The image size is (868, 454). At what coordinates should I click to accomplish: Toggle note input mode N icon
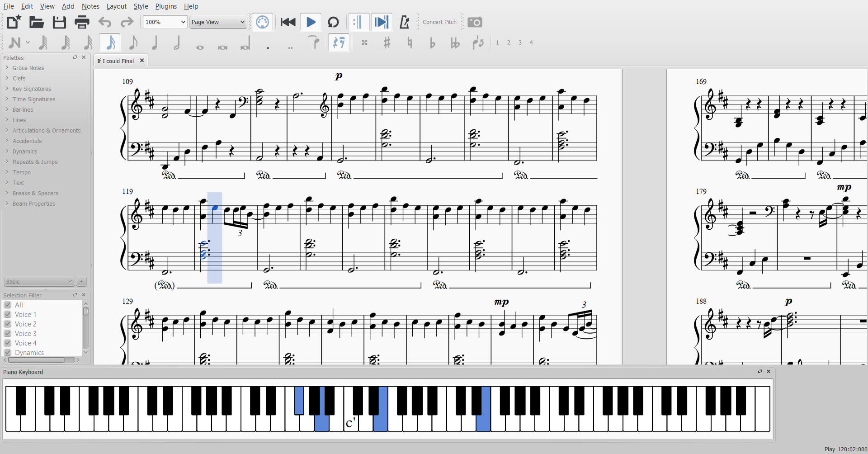14,43
